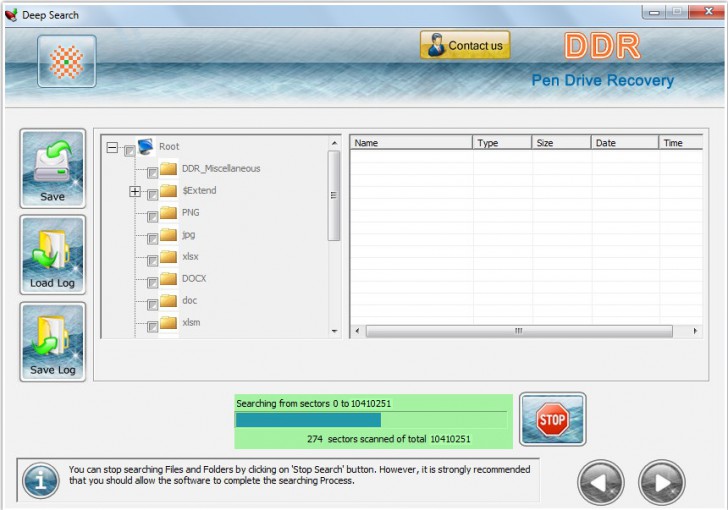Click the tree scroll up arrow
This screenshot has width=728, height=510.
(x=334, y=143)
